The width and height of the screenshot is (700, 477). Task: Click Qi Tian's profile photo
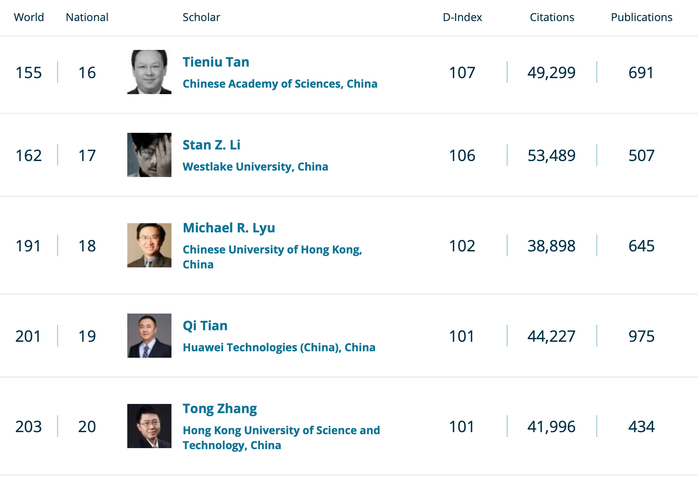tap(149, 336)
